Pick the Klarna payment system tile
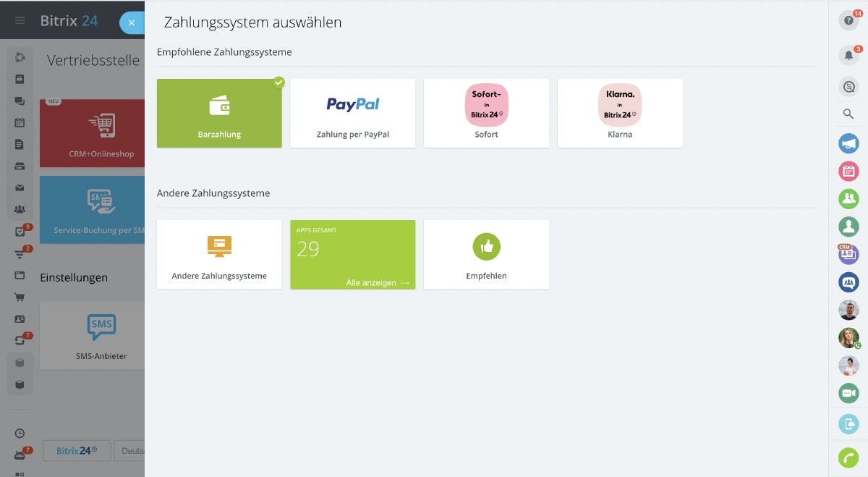 [620, 113]
